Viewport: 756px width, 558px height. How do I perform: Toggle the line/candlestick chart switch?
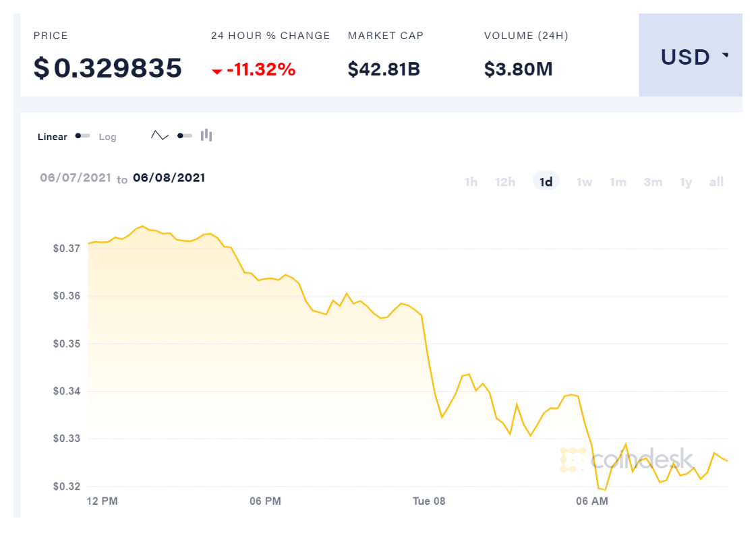[x=185, y=135]
